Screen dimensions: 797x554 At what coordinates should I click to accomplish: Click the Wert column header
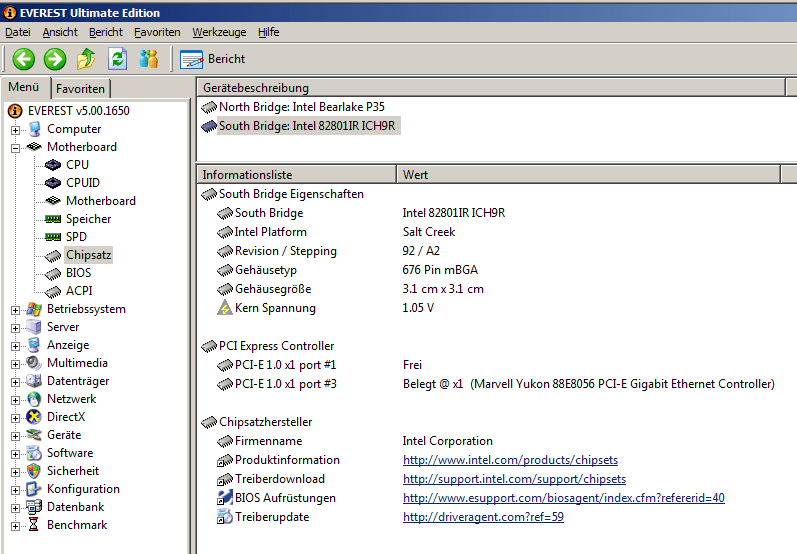(x=588, y=174)
